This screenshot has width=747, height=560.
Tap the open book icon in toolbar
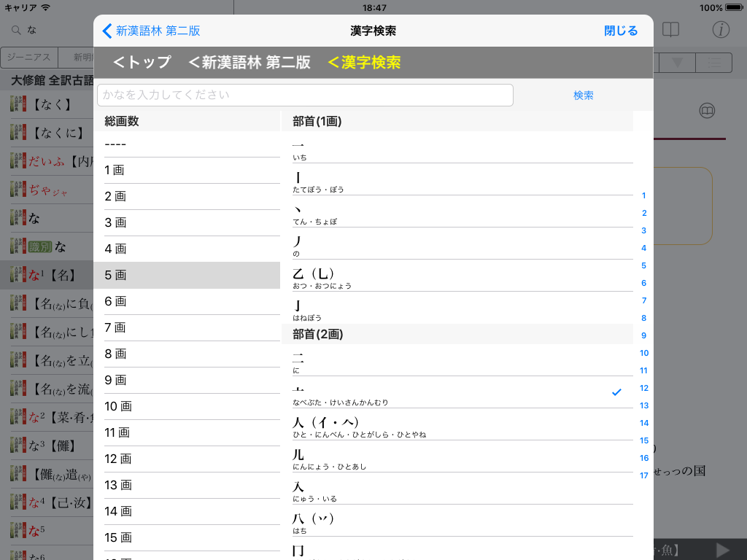[x=670, y=30]
